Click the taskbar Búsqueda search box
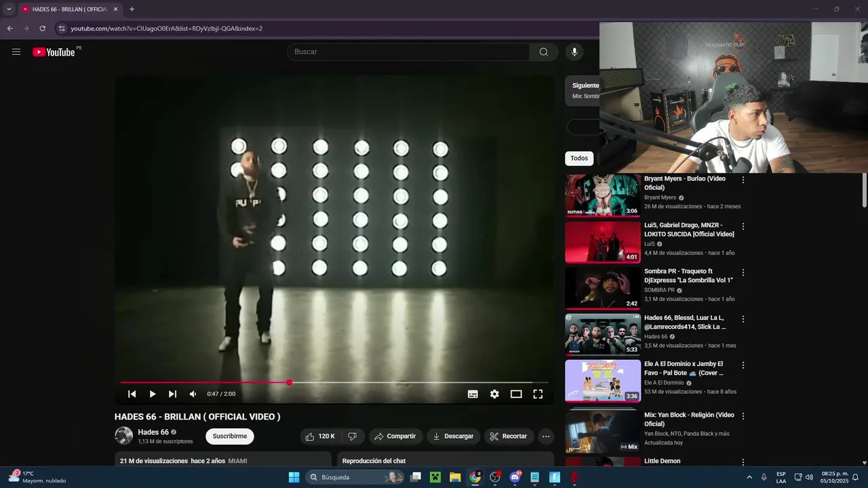868x488 pixels. [354, 477]
